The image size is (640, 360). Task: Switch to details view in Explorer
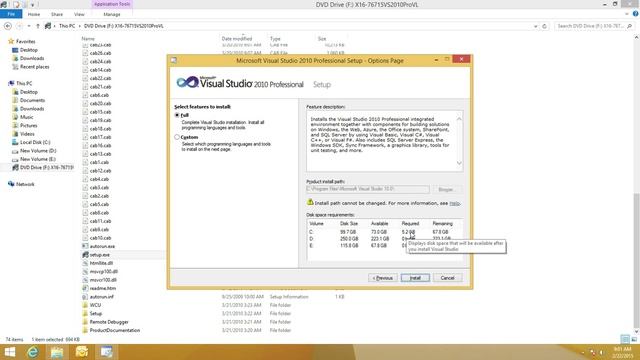pos(625,339)
